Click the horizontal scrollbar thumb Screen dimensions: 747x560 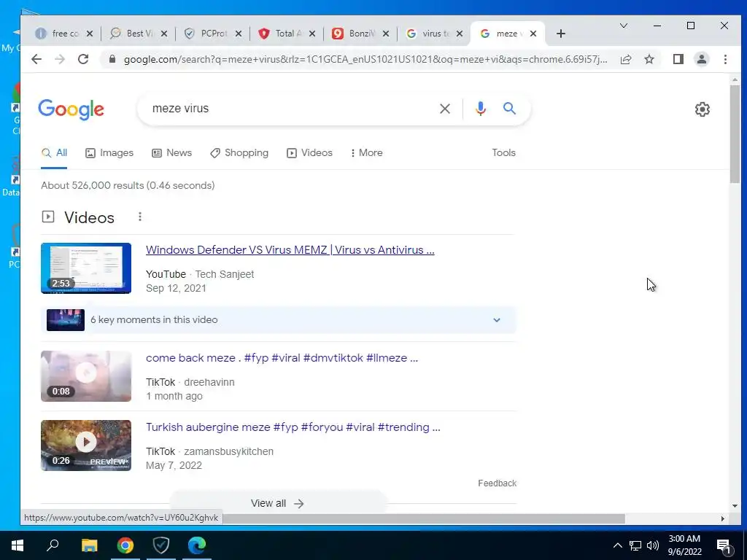click(424, 518)
